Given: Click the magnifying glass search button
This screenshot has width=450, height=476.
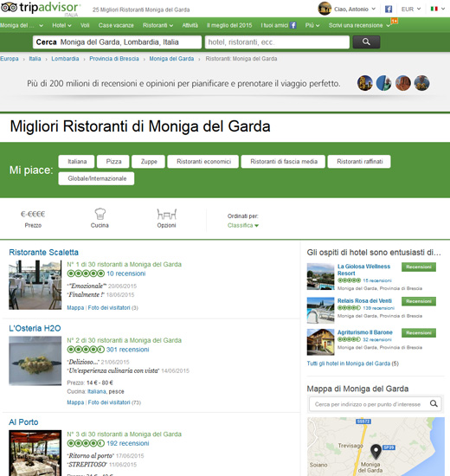Looking at the screenshot, I should click(366, 42).
